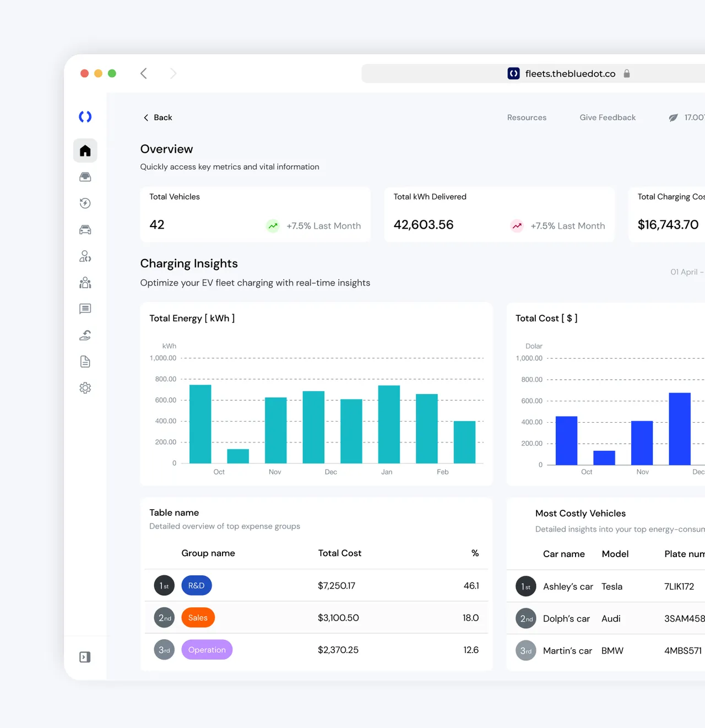The image size is (705, 728).
Task: Click the Back link
Action: 158,117
